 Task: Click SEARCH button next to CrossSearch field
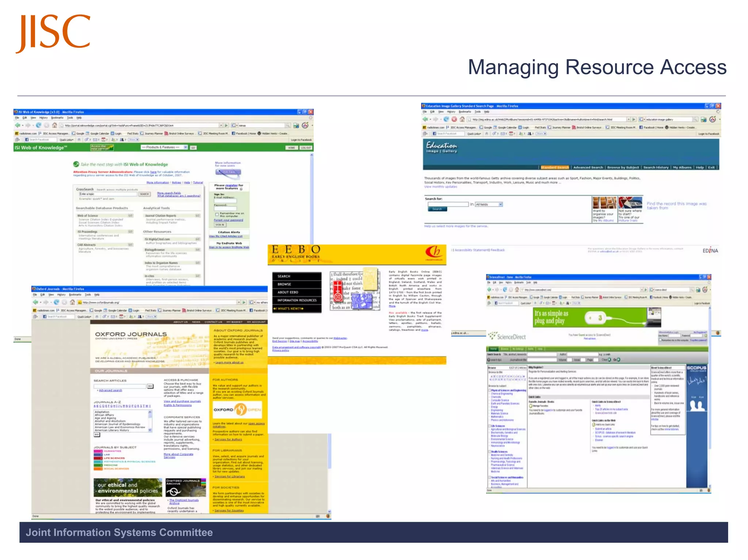click(x=145, y=194)
